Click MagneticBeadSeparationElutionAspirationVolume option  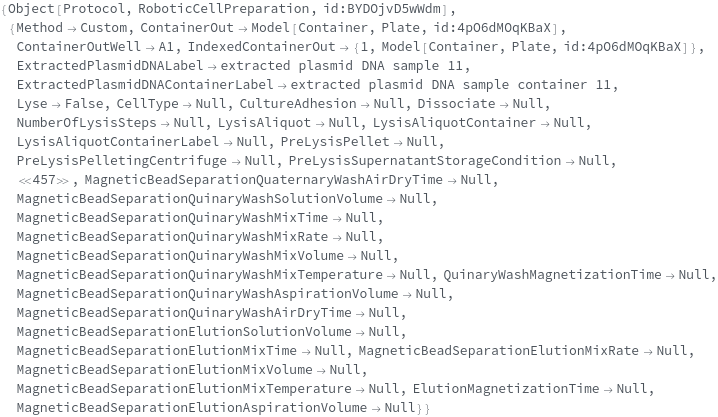point(192,408)
